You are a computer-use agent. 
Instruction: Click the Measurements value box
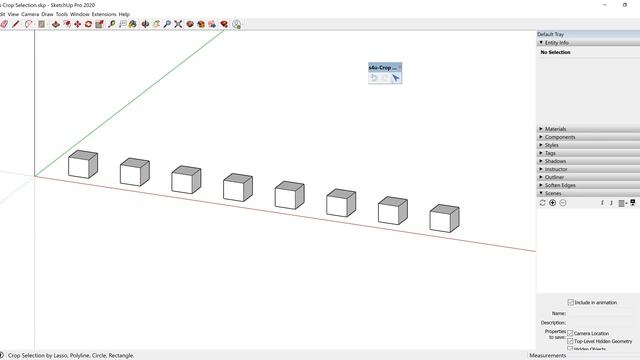(604, 356)
